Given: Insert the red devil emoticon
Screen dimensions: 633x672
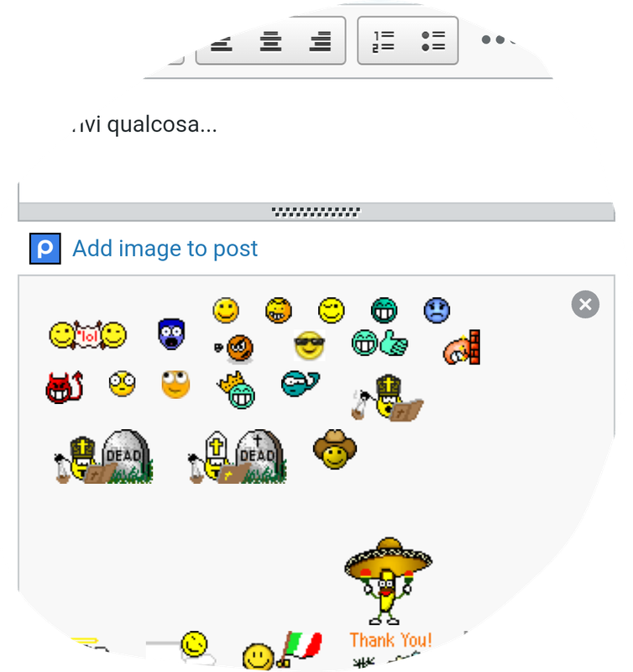Looking at the screenshot, I should (x=65, y=387).
